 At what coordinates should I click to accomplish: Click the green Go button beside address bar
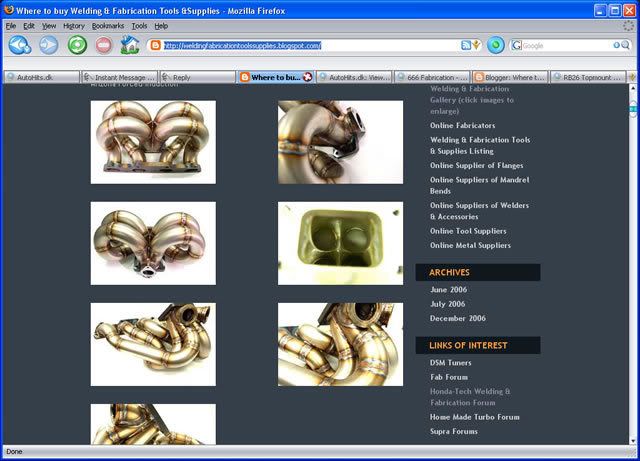tap(496, 45)
